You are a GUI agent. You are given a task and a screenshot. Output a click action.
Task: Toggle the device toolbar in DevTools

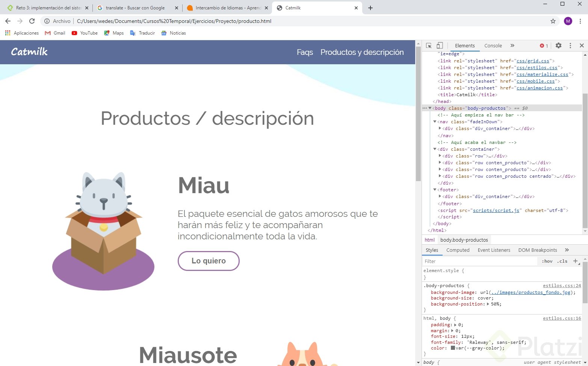pyautogui.click(x=440, y=45)
